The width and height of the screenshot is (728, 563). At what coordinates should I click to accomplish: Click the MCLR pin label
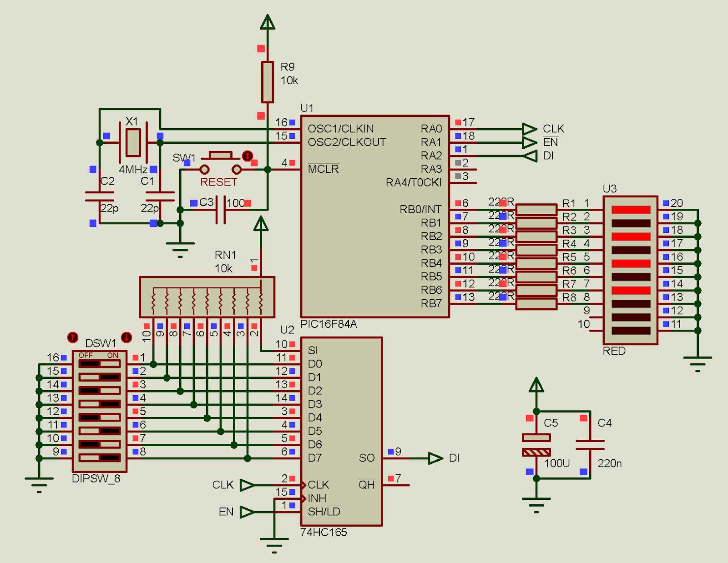click(x=323, y=169)
